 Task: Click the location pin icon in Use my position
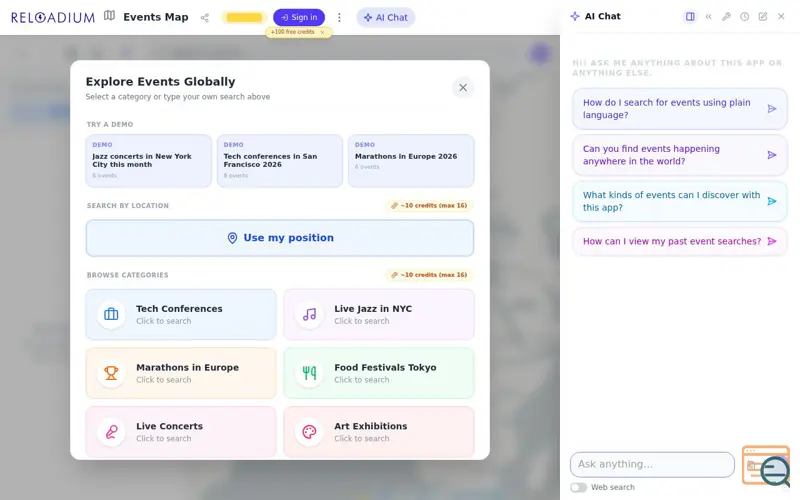point(232,238)
